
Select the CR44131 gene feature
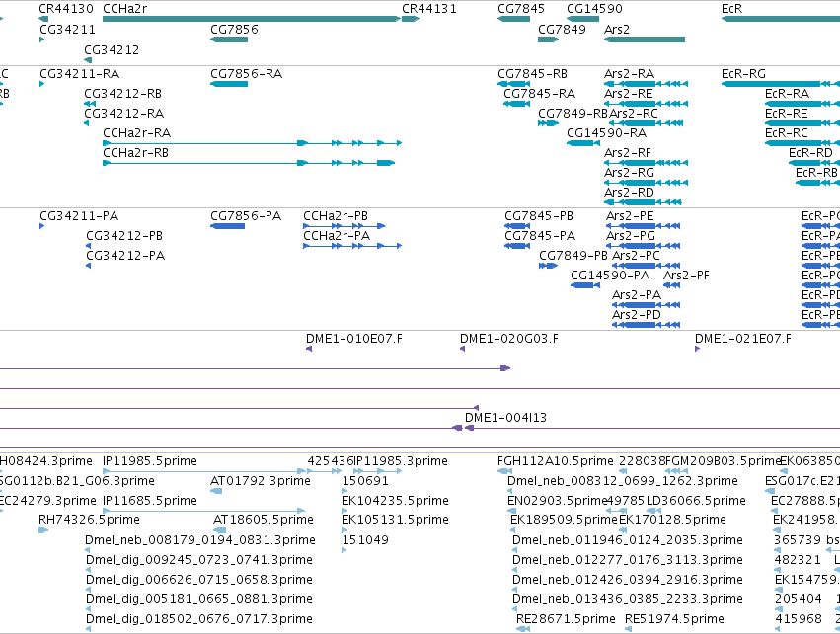411,19
